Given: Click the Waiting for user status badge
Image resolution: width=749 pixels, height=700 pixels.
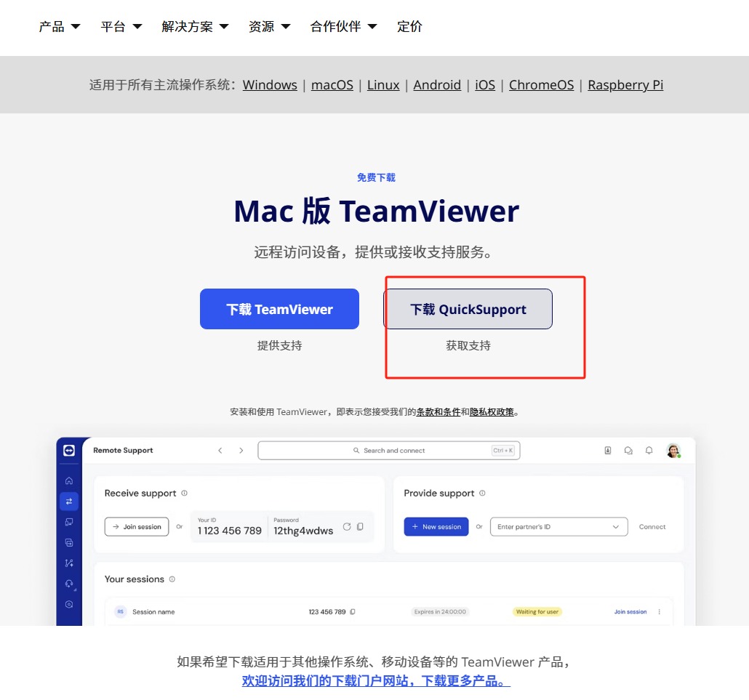Looking at the screenshot, I should pyautogui.click(x=537, y=611).
